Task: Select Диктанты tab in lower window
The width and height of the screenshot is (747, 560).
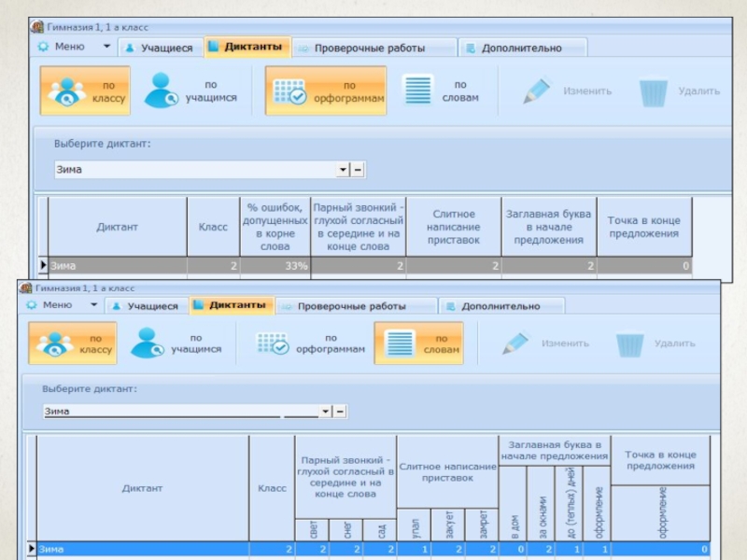Action: 232,305
